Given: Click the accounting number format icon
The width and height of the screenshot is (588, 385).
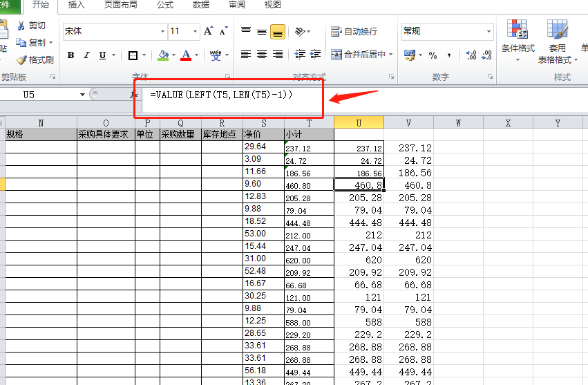Looking at the screenshot, I should (x=409, y=55).
